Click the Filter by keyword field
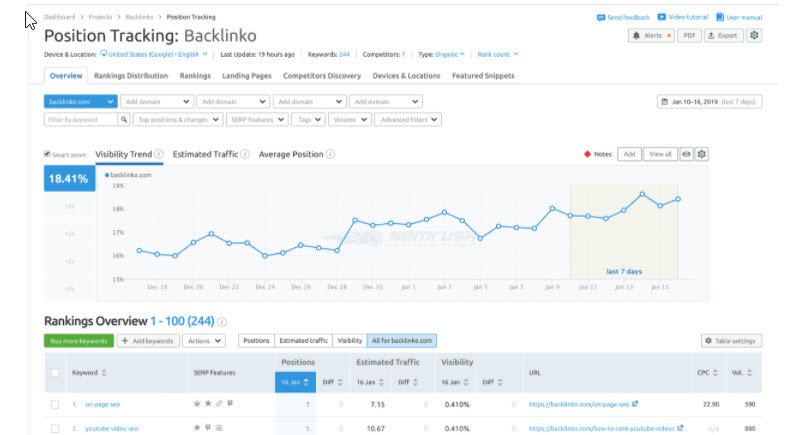Viewport: 790px width, 435px height. coord(81,119)
